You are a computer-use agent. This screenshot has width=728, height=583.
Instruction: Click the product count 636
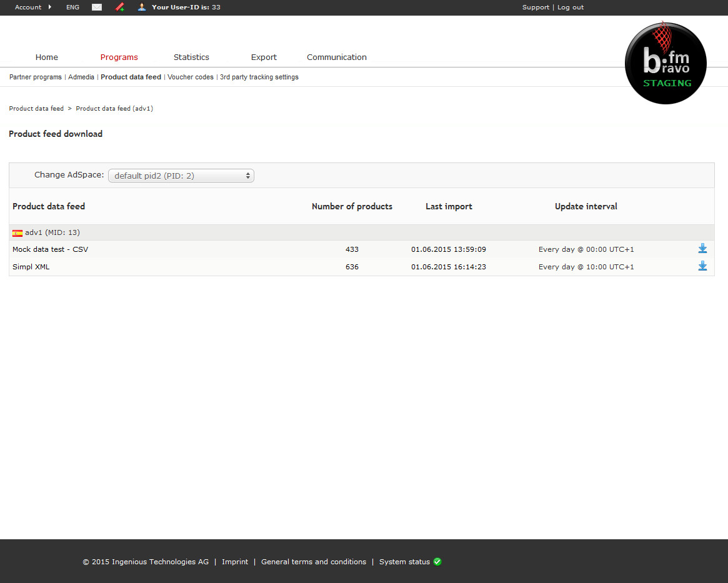pos(352,267)
